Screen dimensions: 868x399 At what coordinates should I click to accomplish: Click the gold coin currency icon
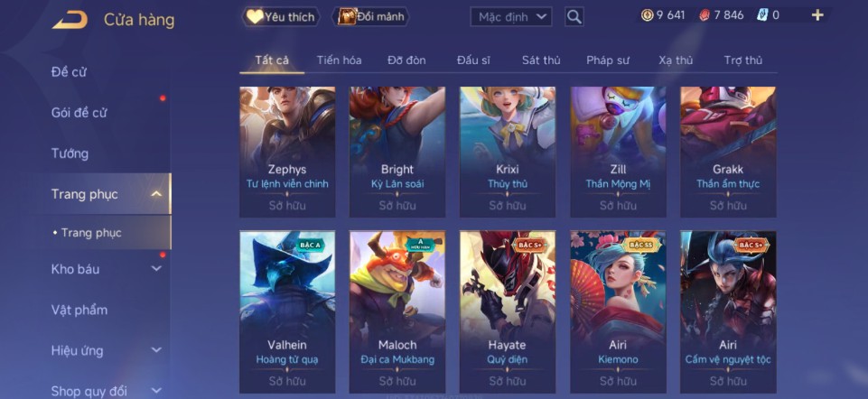click(x=647, y=15)
